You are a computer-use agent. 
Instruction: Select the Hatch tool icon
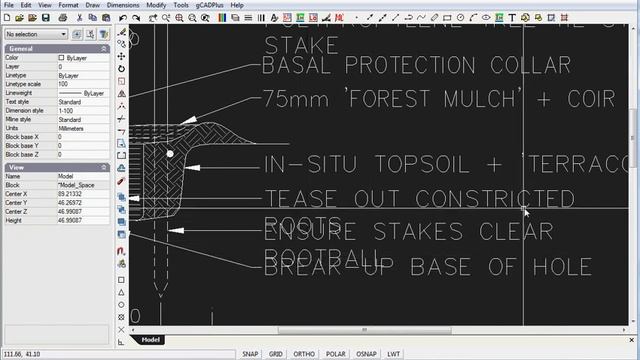click(564, 18)
